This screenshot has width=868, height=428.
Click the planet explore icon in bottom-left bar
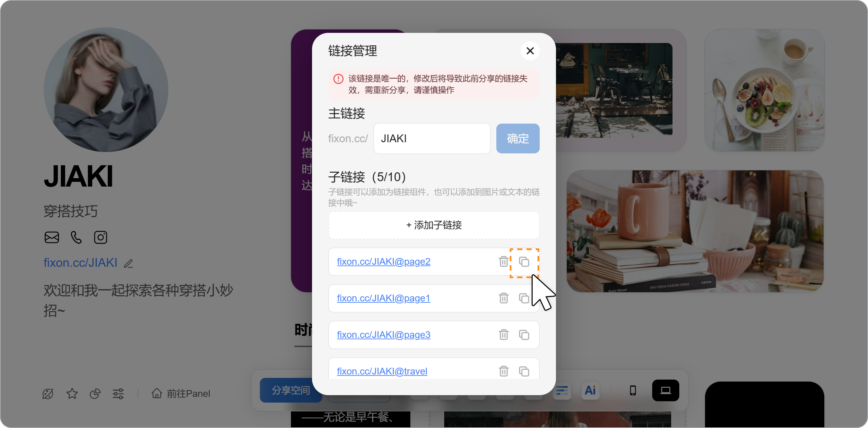pos(48,394)
